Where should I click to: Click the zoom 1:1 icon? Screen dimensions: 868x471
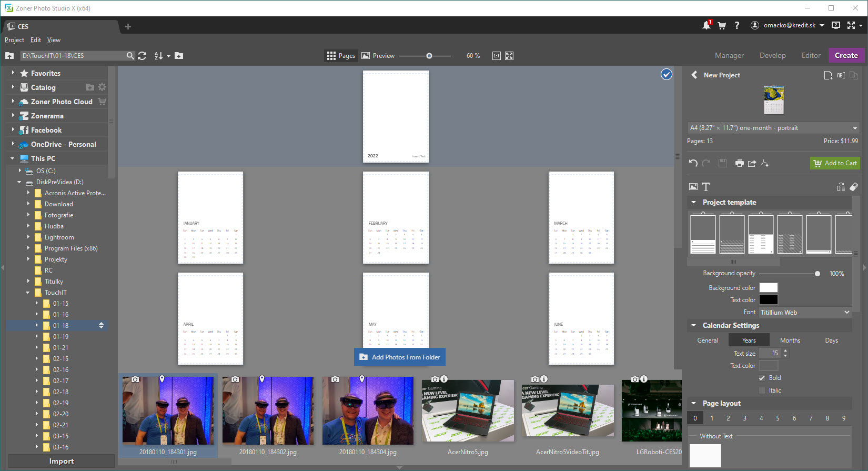coord(496,56)
